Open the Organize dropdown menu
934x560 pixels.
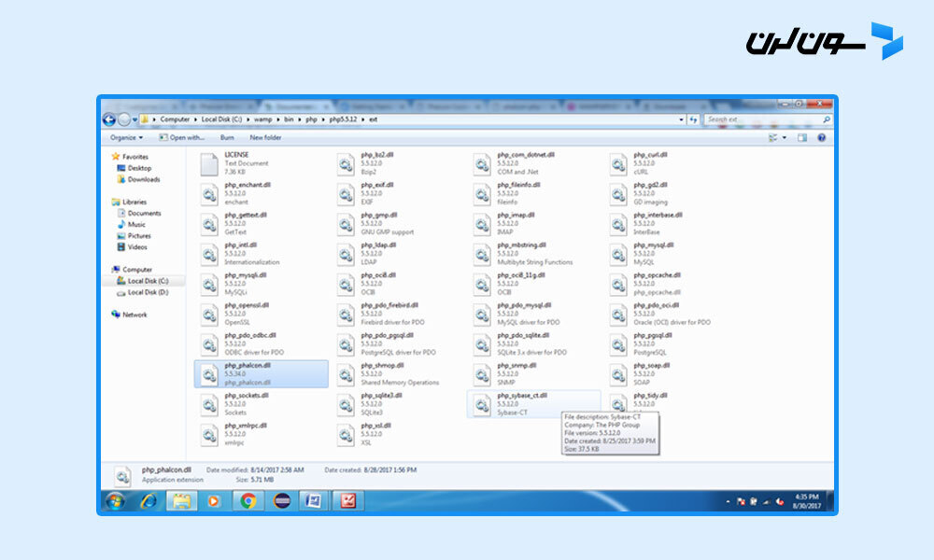tap(126, 137)
